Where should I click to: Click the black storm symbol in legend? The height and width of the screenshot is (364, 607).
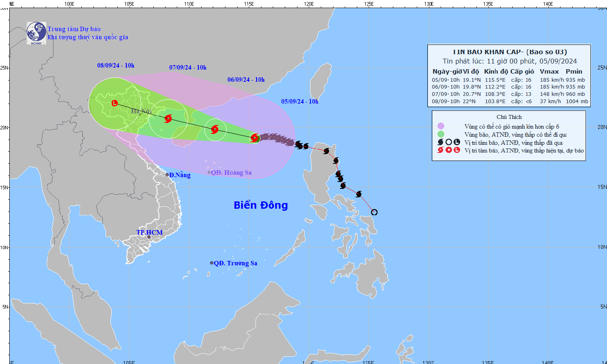coord(441,142)
